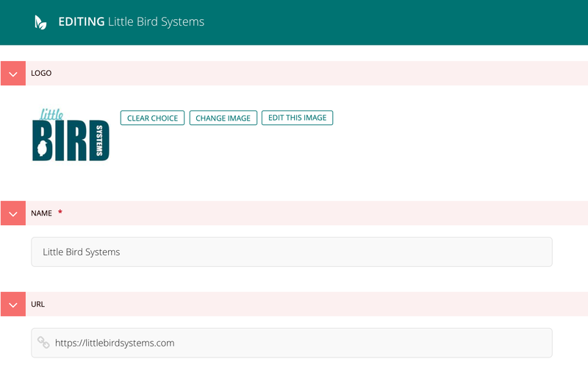Screen dimensions: 588x381
Task: Click the LOGO section label
Action: 41,74
